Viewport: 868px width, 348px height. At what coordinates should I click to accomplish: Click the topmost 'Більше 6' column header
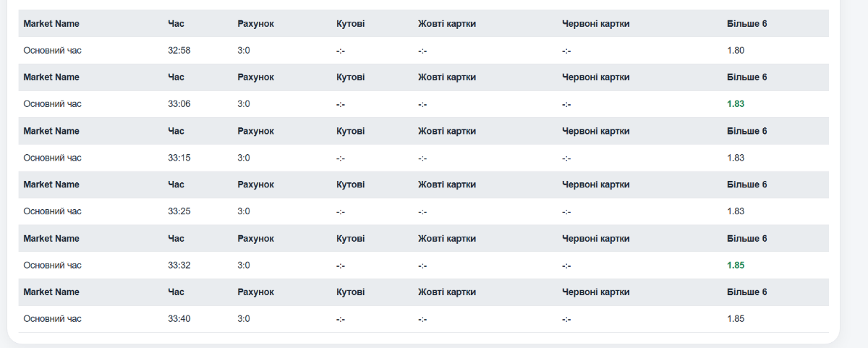click(x=746, y=24)
